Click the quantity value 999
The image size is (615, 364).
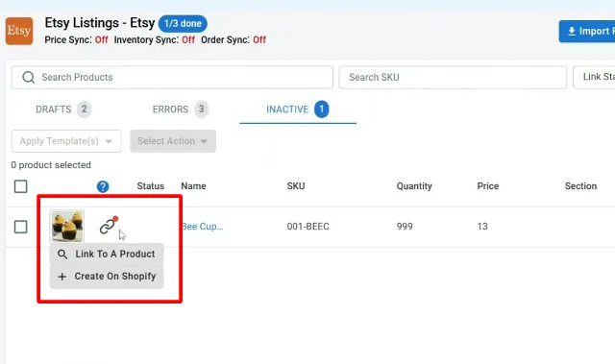pos(405,227)
